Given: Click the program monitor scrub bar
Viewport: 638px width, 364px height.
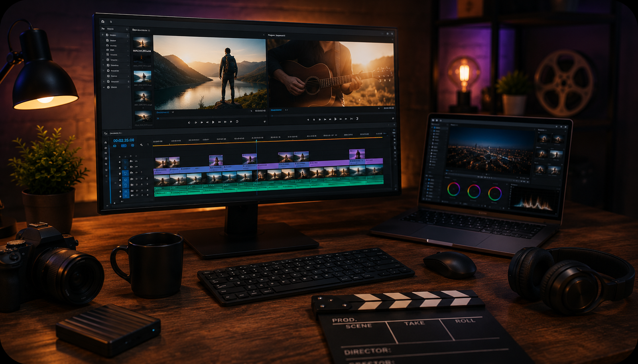Looking at the screenshot, I should (x=333, y=115).
